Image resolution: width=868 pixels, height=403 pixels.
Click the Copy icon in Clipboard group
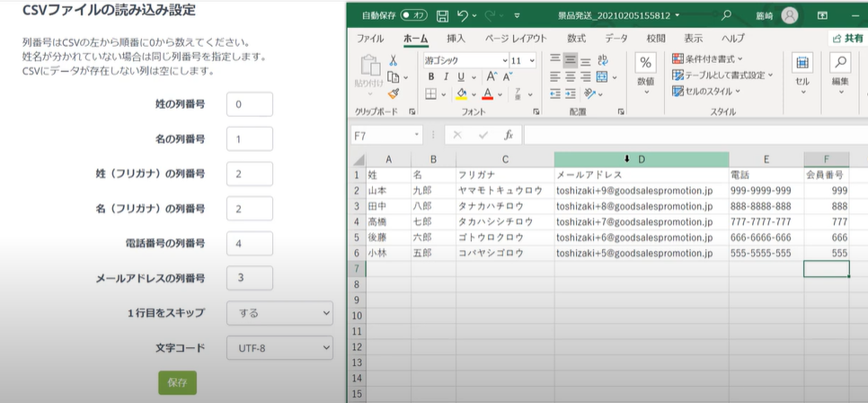pos(393,77)
